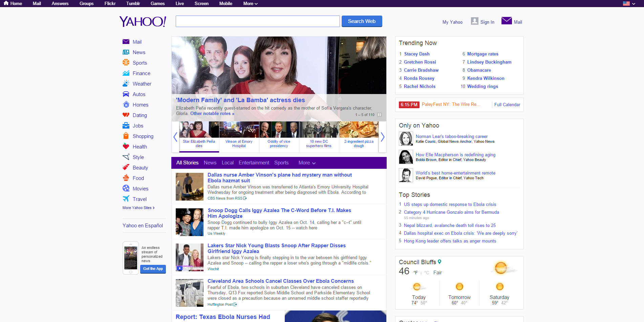This screenshot has width=644, height=322.
Task: Open the Travel airplane icon
Action: pyautogui.click(x=126, y=199)
